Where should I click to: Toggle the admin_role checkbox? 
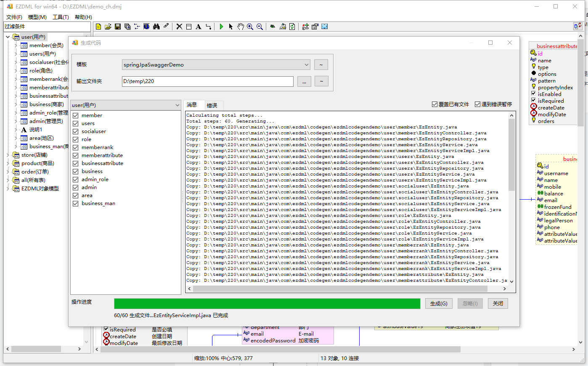point(76,179)
